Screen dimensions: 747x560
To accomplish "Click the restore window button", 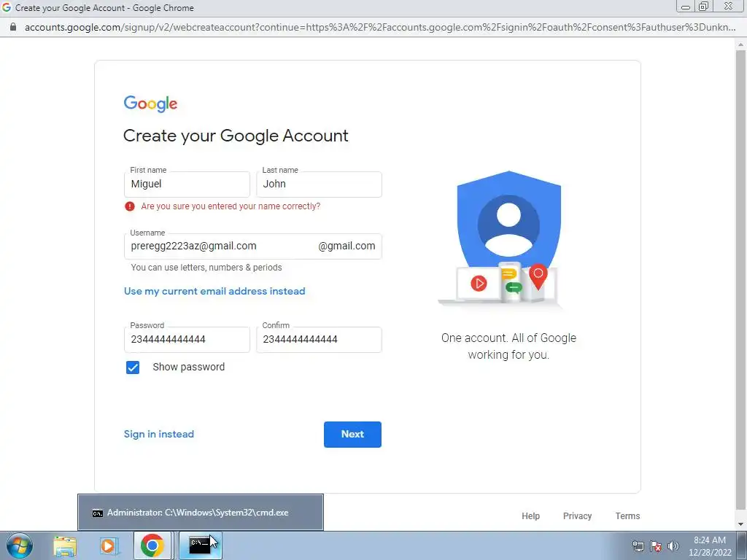I will click(703, 7).
